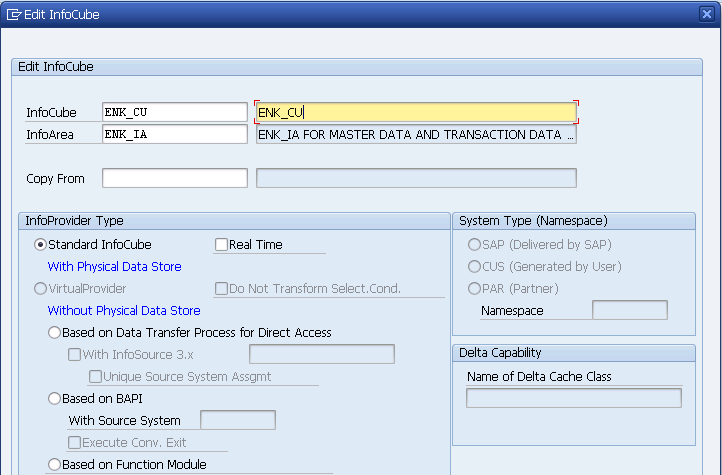The height and width of the screenshot is (475, 722).
Task: Choose Based on Data Transfer Process option
Action: [54, 332]
